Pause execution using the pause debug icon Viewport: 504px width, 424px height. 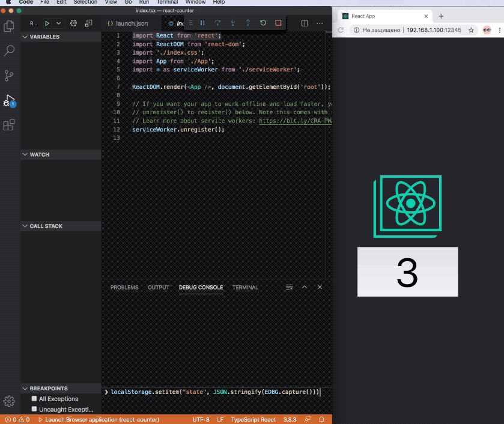pyautogui.click(x=202, y=22)
